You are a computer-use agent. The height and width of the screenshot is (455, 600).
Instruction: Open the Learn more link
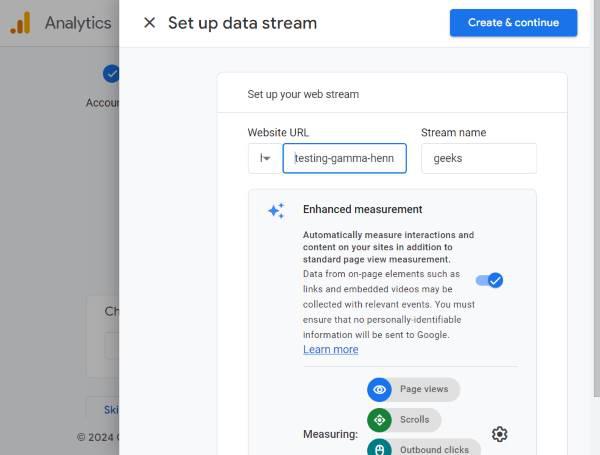coord(330,349)
